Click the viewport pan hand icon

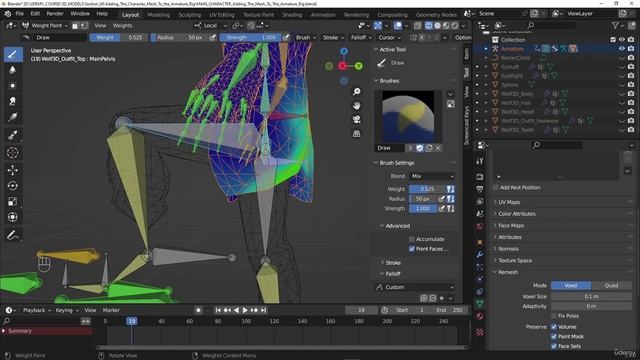point(356,106)
